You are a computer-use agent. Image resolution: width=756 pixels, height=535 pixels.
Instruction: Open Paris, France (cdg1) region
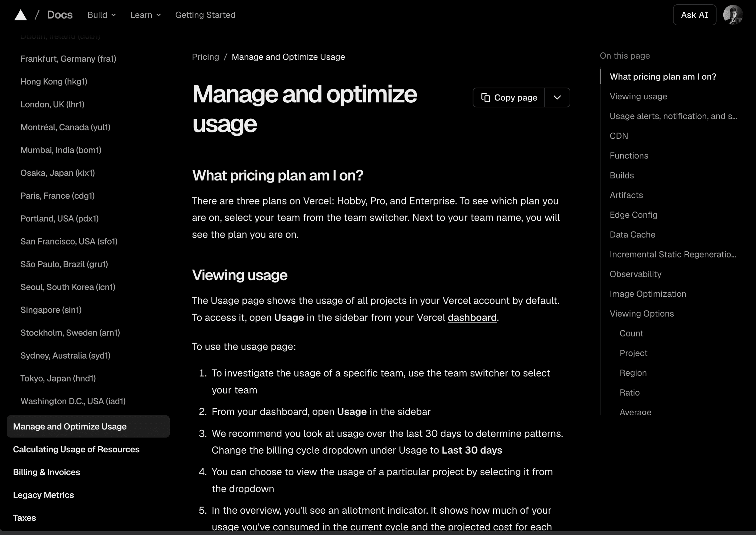click(57, 196)
